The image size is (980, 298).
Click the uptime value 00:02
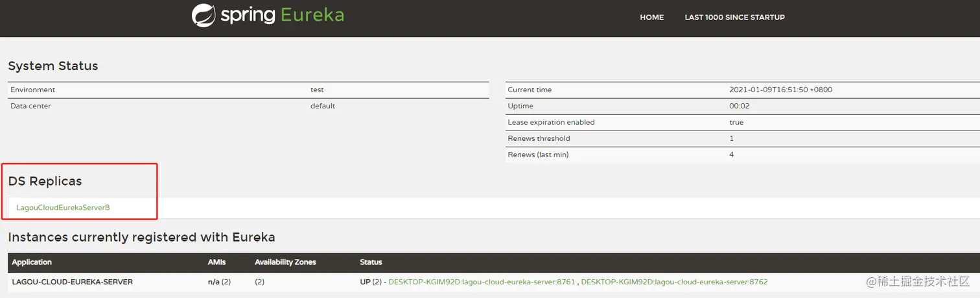pyautogui.click(x=740, y=106)
